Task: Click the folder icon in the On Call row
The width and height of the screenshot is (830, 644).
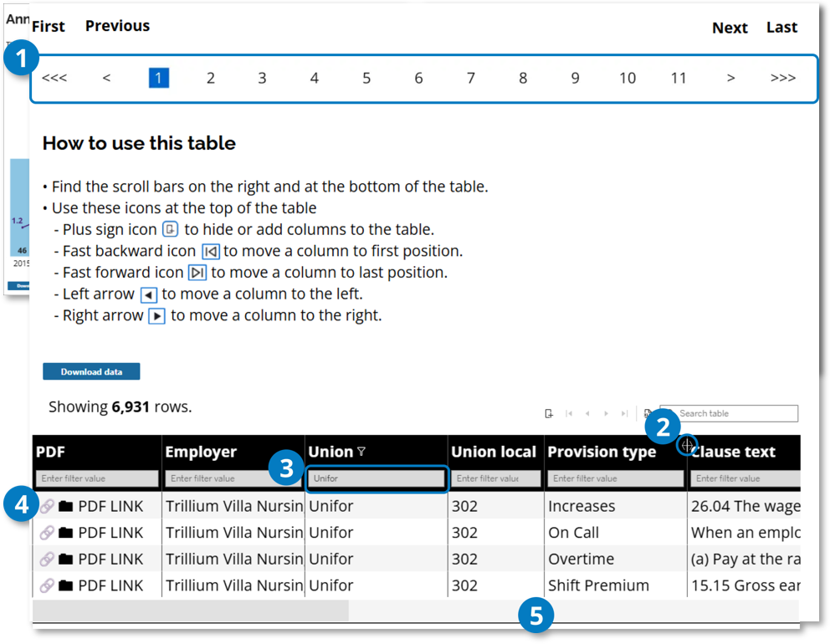Action: pyautogui.click(x=65, y=532)
